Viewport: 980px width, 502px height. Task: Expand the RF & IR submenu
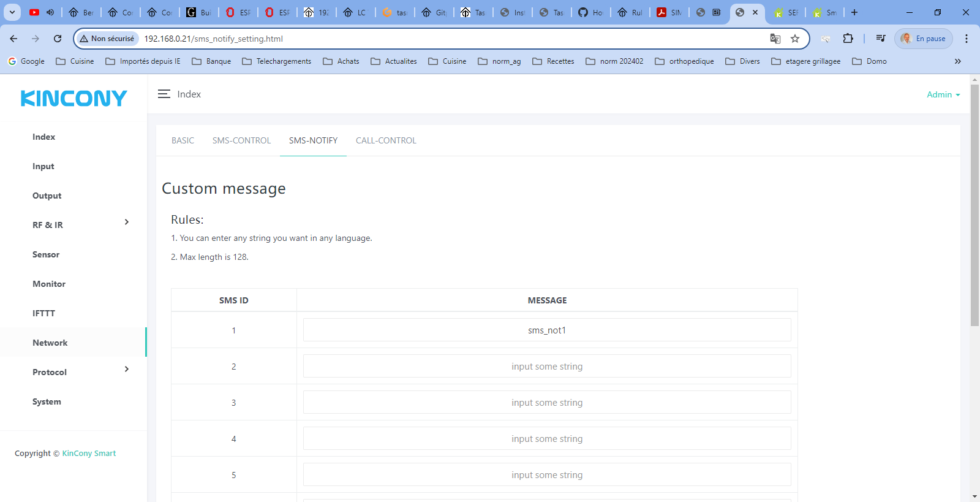[x=126, y=222]
